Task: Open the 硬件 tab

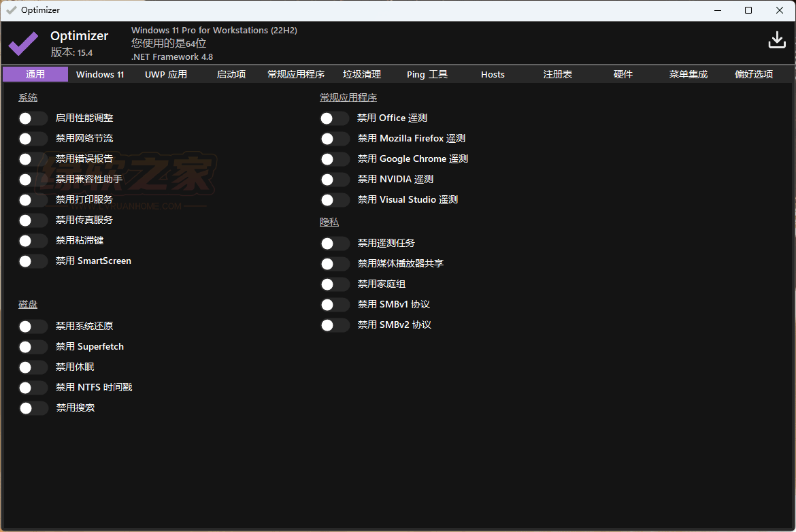Action: pyautogui.click(x=623, y=74)
